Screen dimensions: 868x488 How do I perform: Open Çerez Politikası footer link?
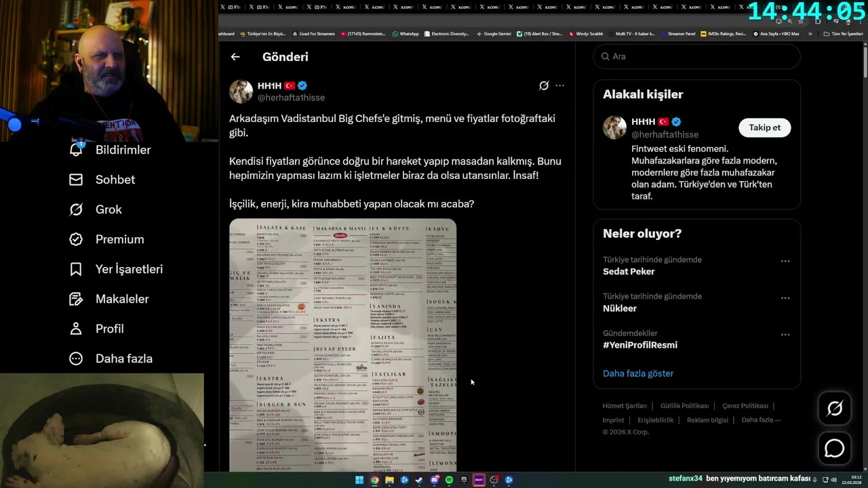[745, 405]
